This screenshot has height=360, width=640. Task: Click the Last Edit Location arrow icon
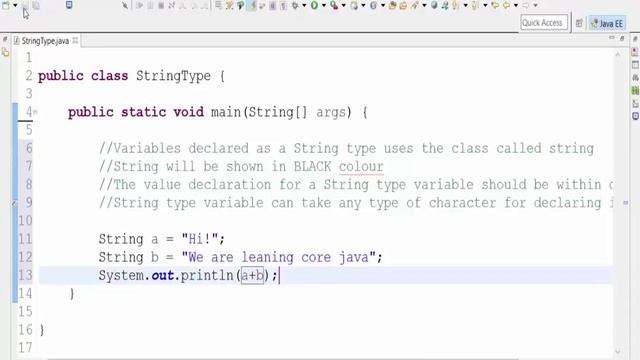tap(495, 5)
